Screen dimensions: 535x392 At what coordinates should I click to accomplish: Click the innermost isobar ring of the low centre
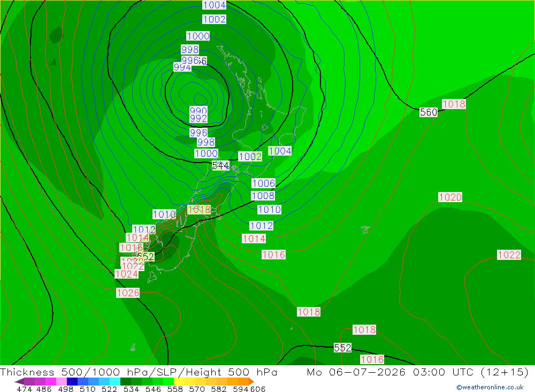coord(200,99)
